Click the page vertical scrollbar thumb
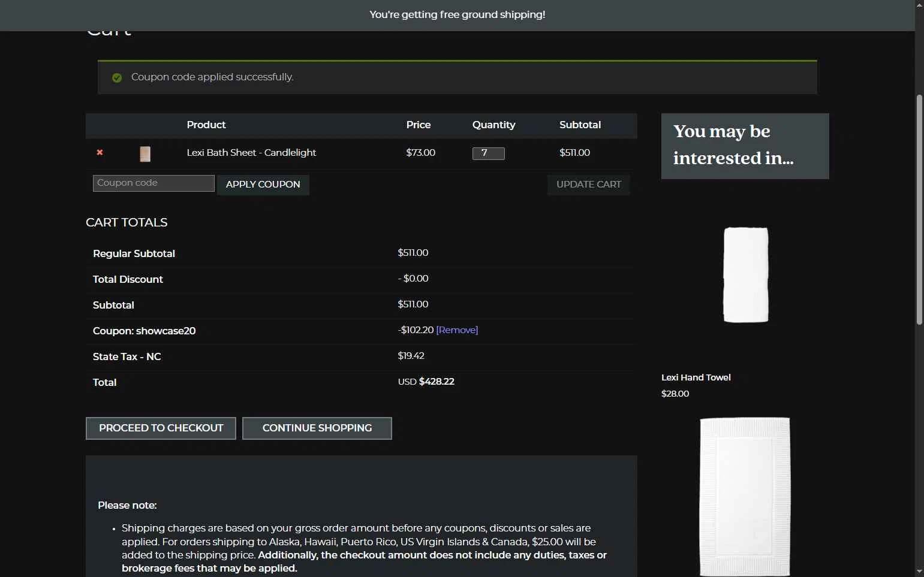This screenshot has height=577, width=924. (x=919, y=210)
